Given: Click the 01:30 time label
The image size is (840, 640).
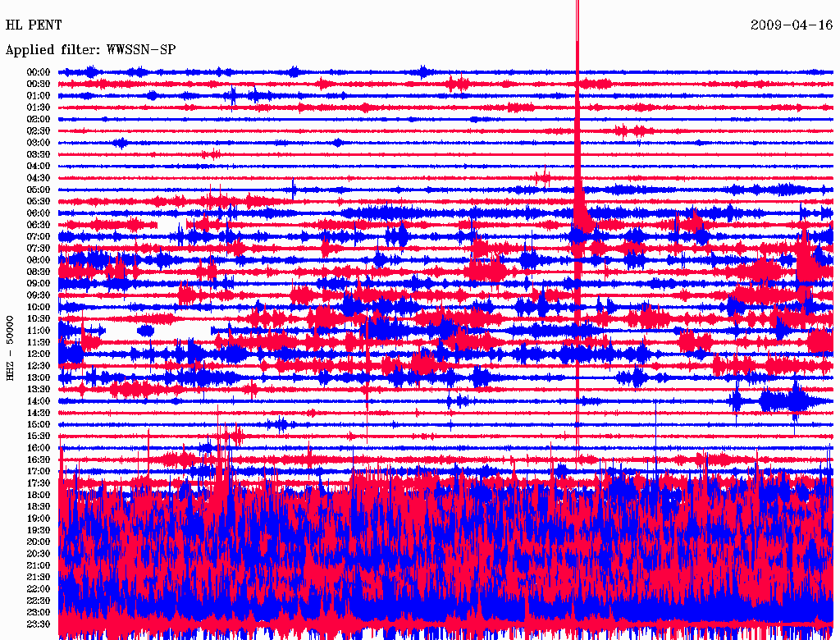Looking at the screenshot, I should pos(39,107).
